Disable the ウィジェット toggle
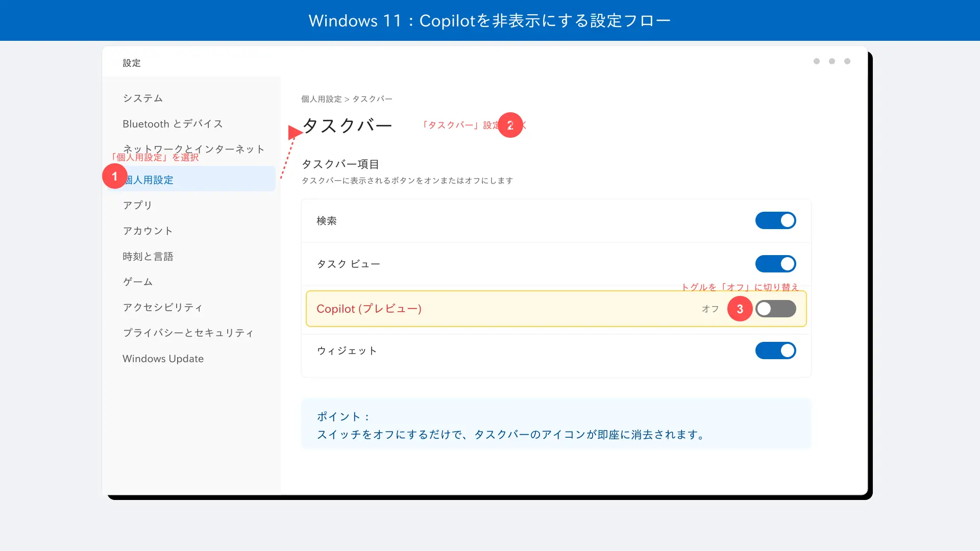Screen dimensions: 980x551 (775, 350)
